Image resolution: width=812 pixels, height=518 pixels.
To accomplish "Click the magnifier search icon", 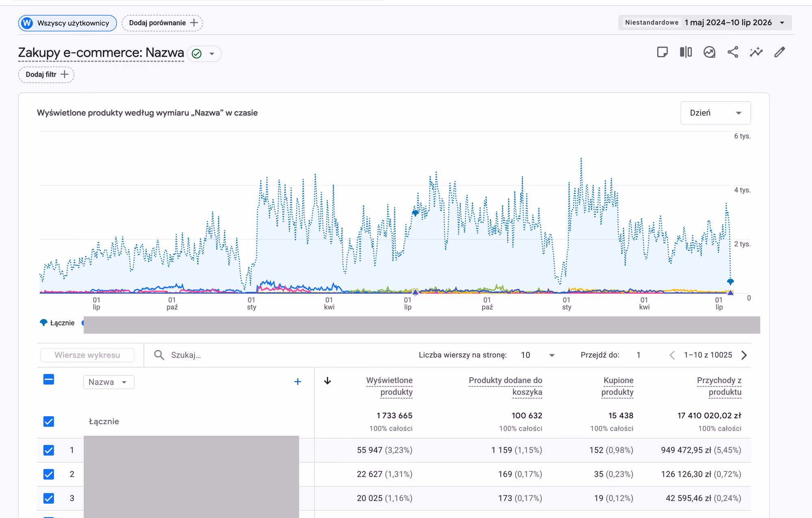I will [159, 355].
